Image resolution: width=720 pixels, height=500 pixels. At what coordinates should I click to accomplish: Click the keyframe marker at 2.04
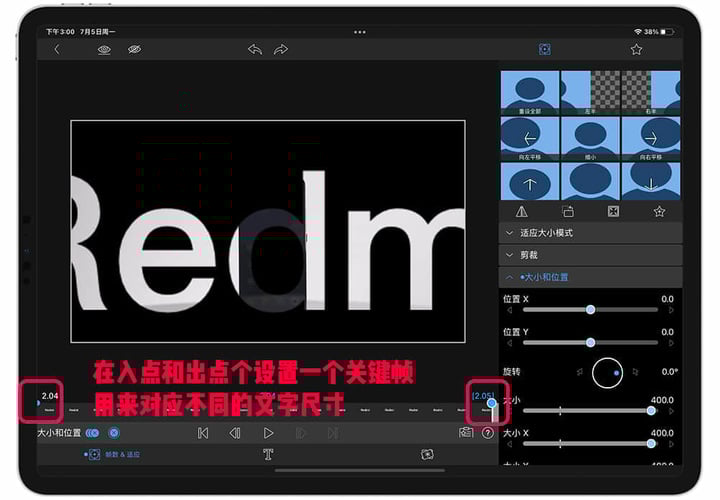(x=39, y=403)
